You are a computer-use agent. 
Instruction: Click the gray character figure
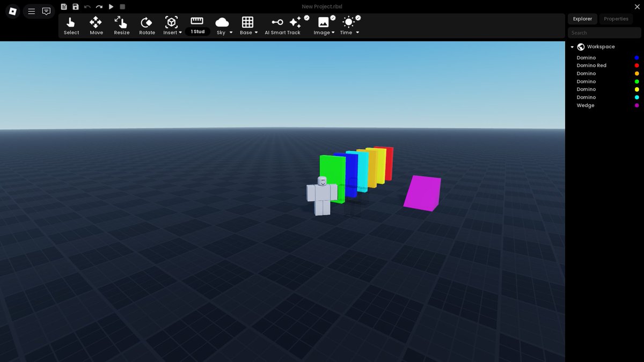point(322,196)
